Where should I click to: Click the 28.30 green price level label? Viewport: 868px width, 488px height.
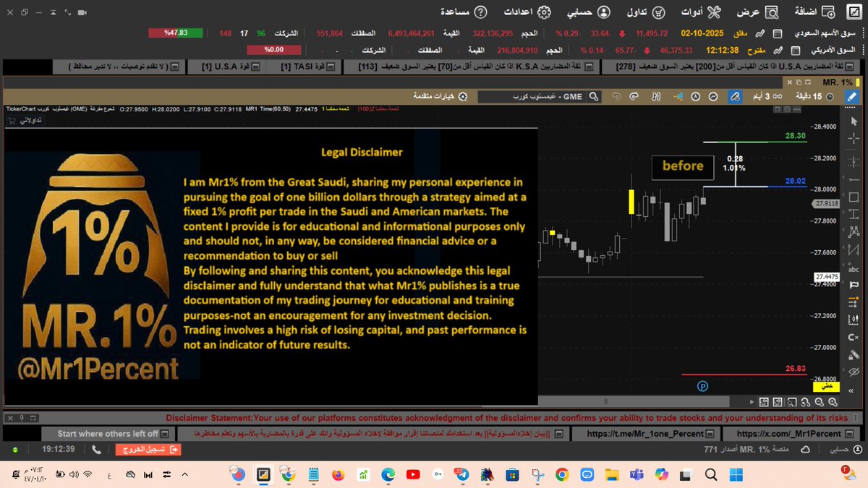click(794, 136)
